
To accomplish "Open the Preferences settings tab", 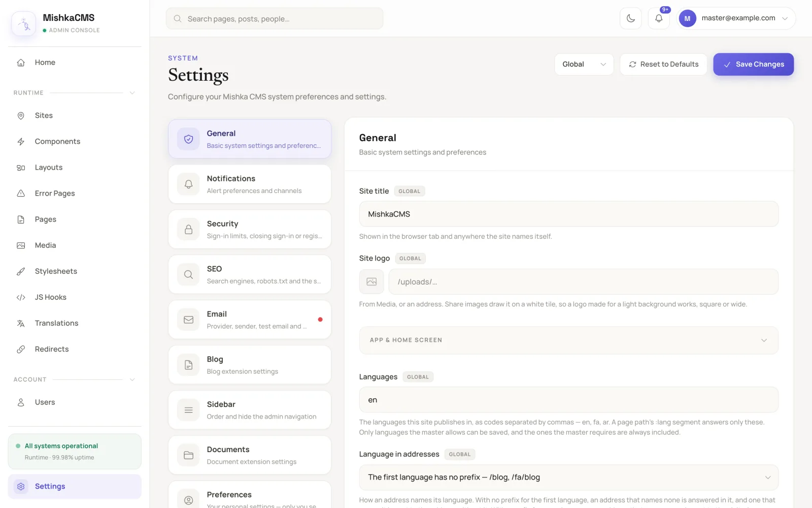I will (x=250, y=495).
